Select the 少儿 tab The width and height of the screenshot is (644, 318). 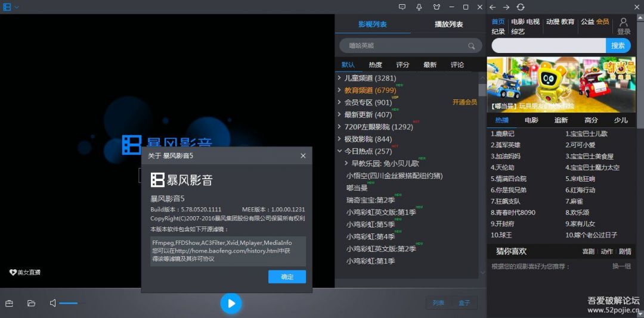621,120
